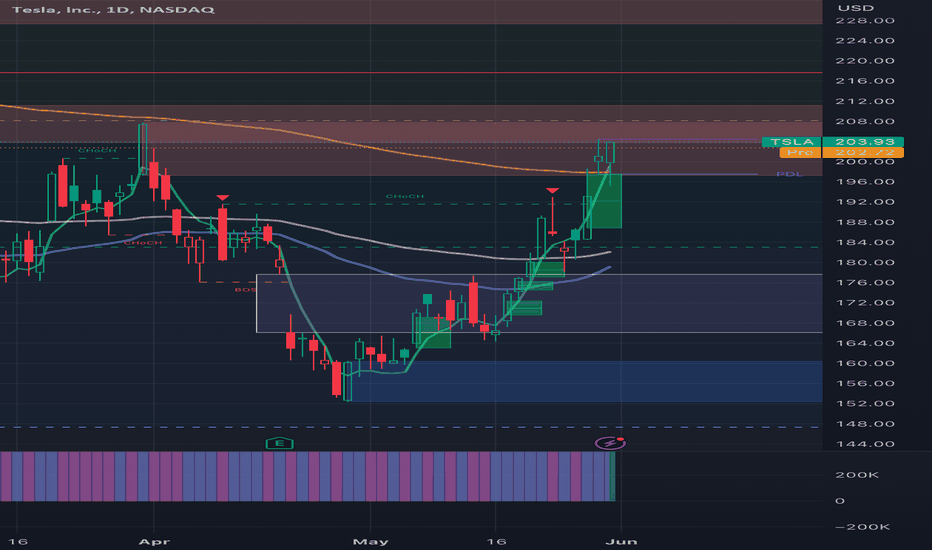Screen dimensions: 932x550
Task: Select the green CHoCH label near 192 level
Action: (x=405, y=196)
